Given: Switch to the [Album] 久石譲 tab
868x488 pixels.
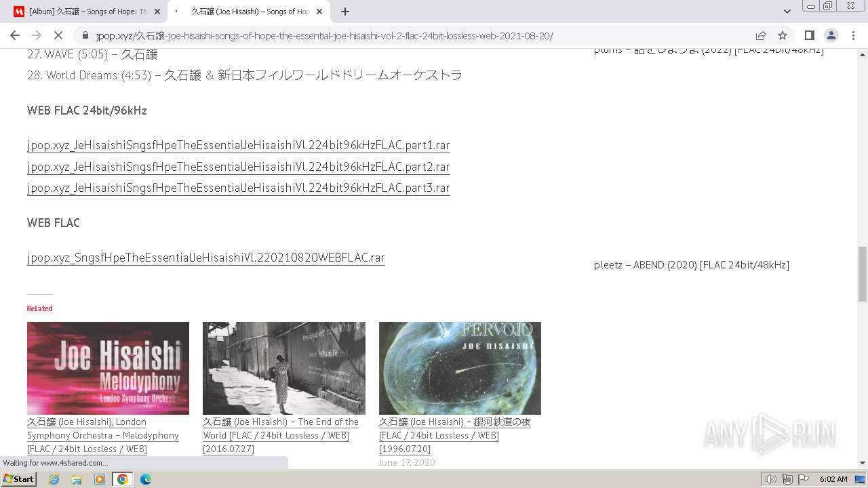Looking at the screenshot, I should click(87, 12).
